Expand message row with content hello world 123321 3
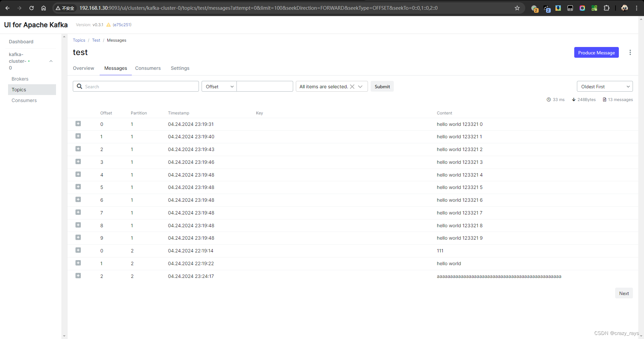The image size is (644, 339). coord(78,162)
